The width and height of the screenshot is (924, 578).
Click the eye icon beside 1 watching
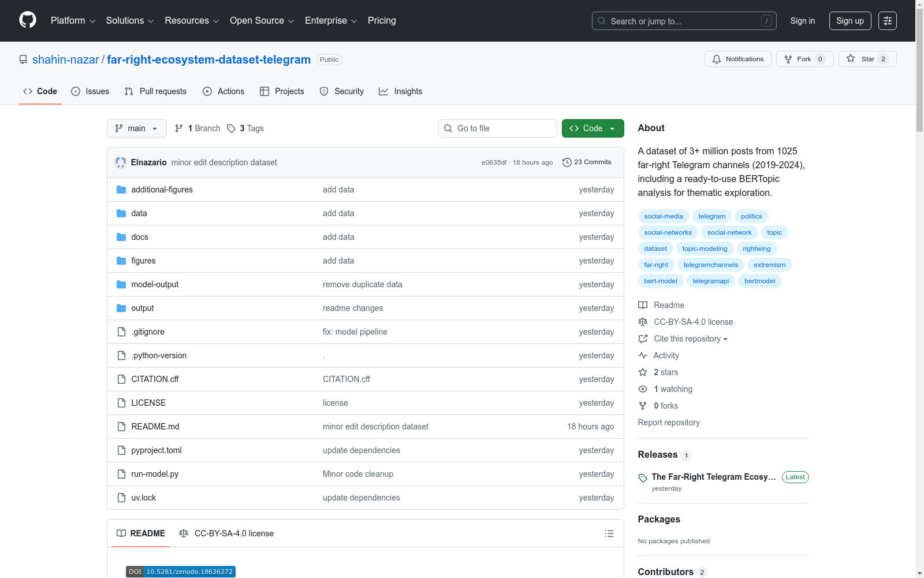pos(643,389)
